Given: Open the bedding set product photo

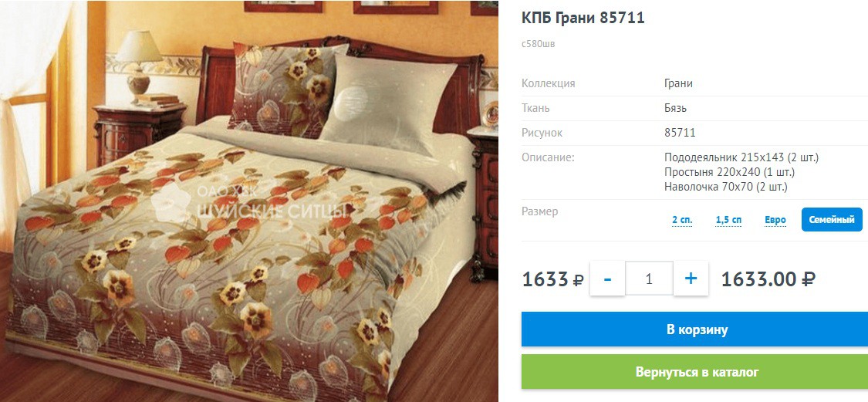Looking at the screenshot, I should [x=249, y=201].
